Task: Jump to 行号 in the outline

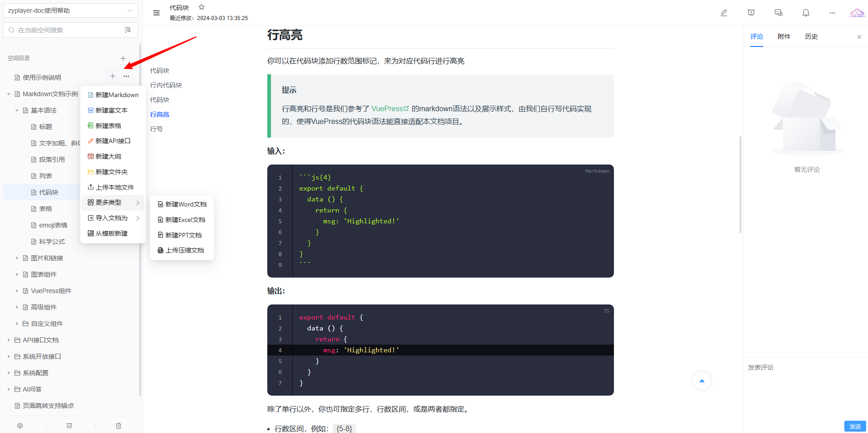Action: point(156,129)
